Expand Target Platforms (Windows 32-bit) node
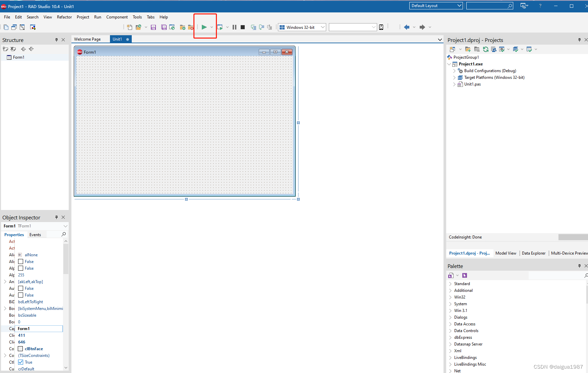 pyautogui.click(x=455, y=77)
